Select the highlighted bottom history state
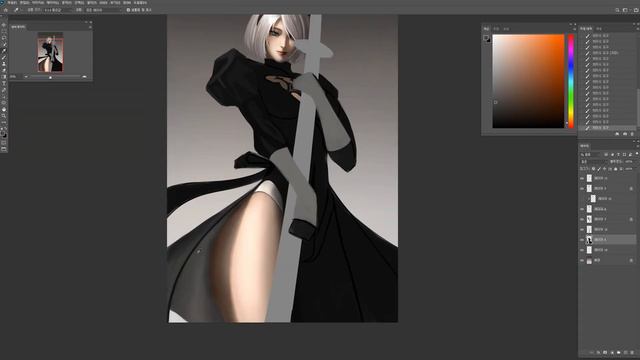The image size is (640, 360). pos(607,128)
